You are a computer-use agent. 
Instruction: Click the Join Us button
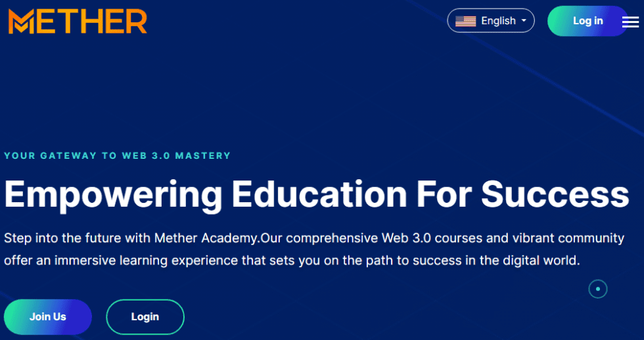click(48, 317)
